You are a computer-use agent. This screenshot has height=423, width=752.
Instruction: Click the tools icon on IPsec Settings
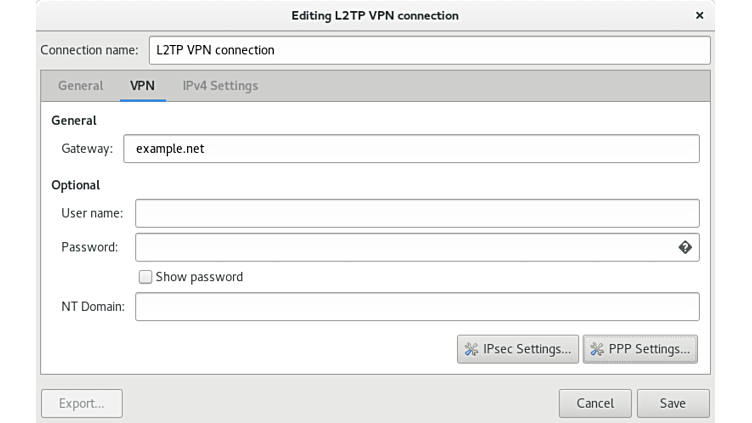(470, 349)
